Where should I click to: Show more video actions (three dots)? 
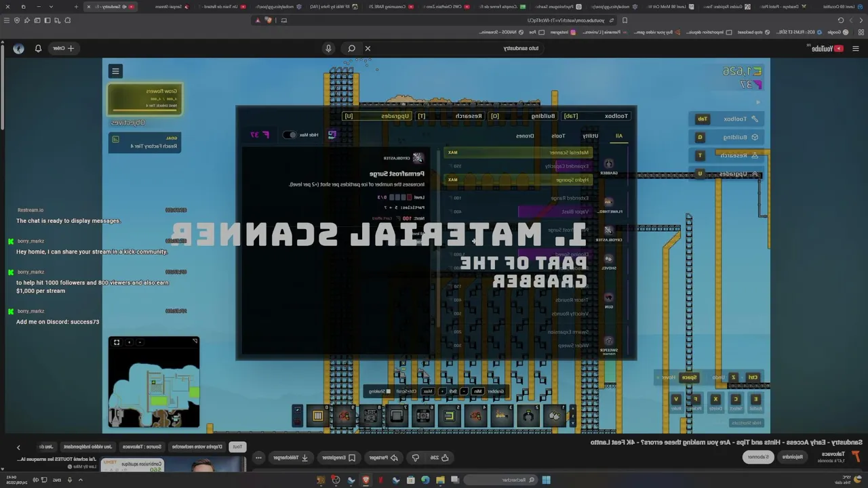(258, 457)
